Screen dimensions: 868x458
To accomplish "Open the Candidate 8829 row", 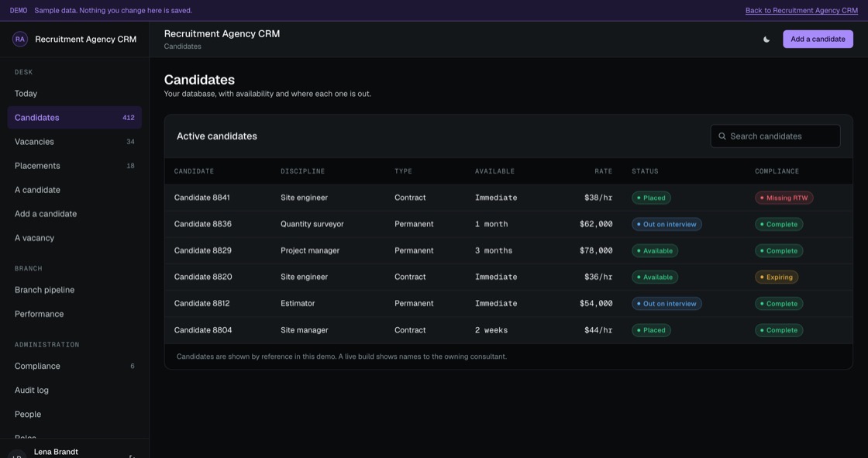I will click(508, 251).
